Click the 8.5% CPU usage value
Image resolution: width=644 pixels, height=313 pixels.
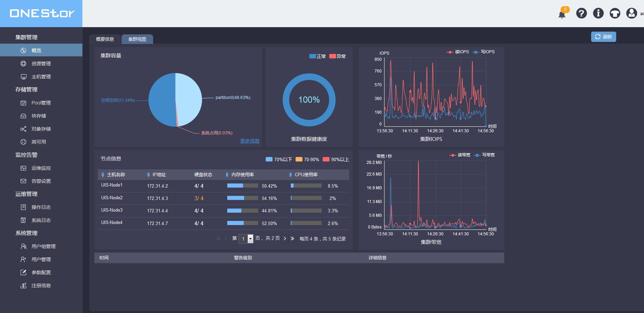[x=333, y=186]
